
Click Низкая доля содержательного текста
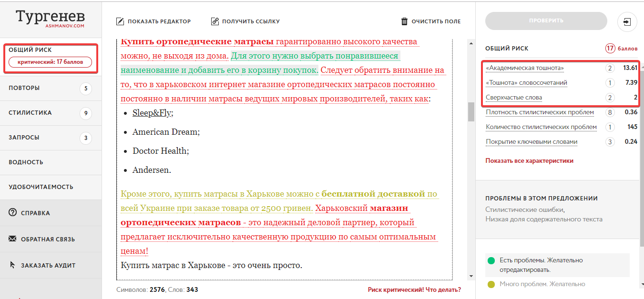544,219
